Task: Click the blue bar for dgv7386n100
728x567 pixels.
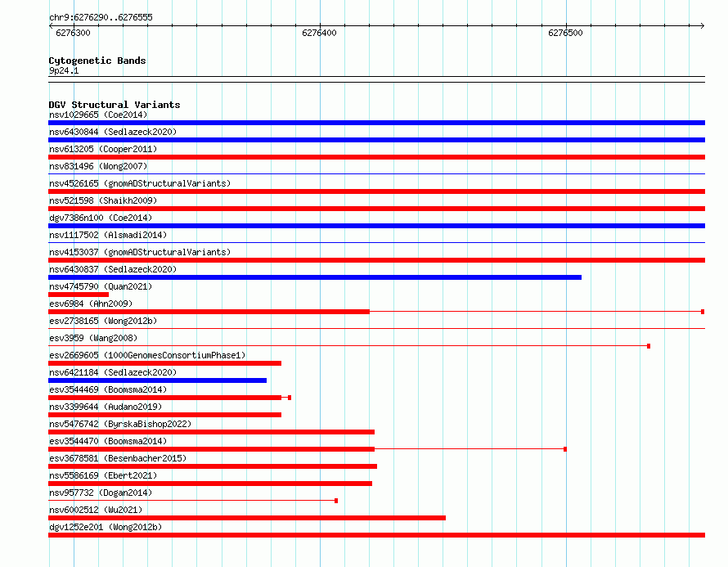Action: pyautogui.click(x=376, y=226)
